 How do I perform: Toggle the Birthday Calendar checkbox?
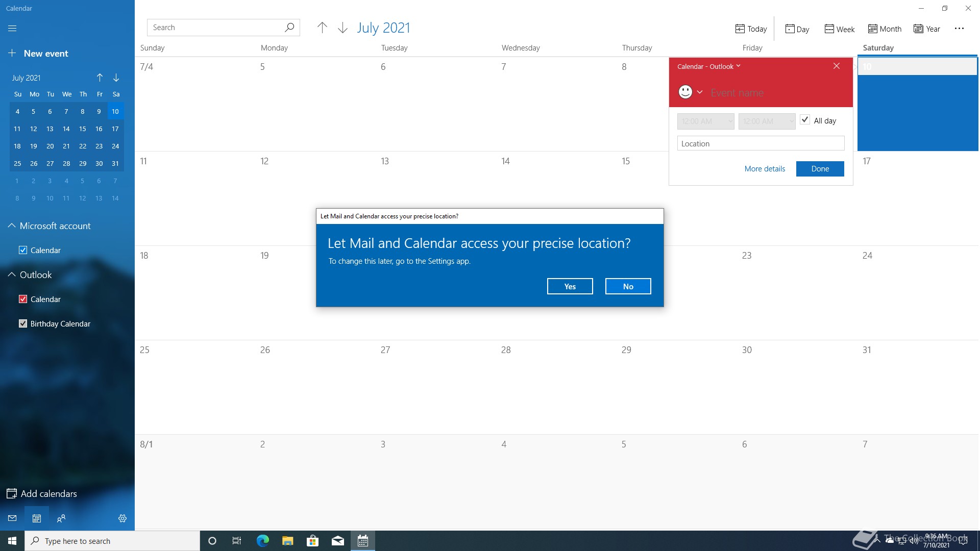pyautogui.click(x=23, y=323)
